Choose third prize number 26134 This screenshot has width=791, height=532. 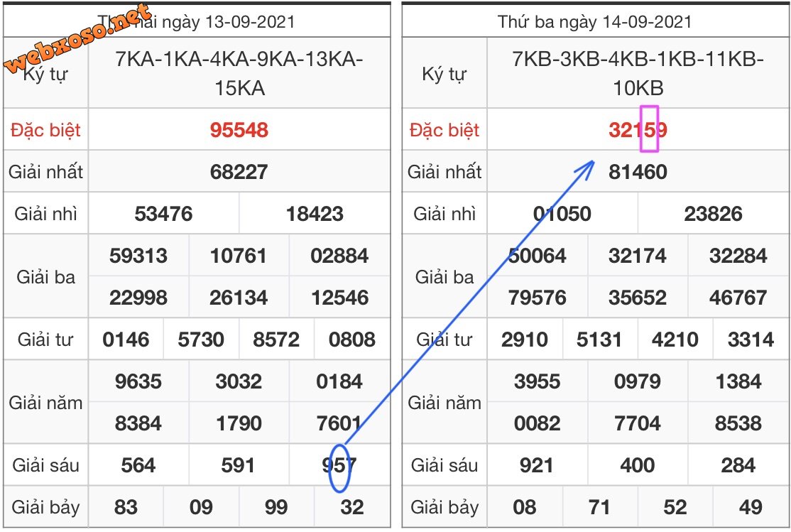239,298
